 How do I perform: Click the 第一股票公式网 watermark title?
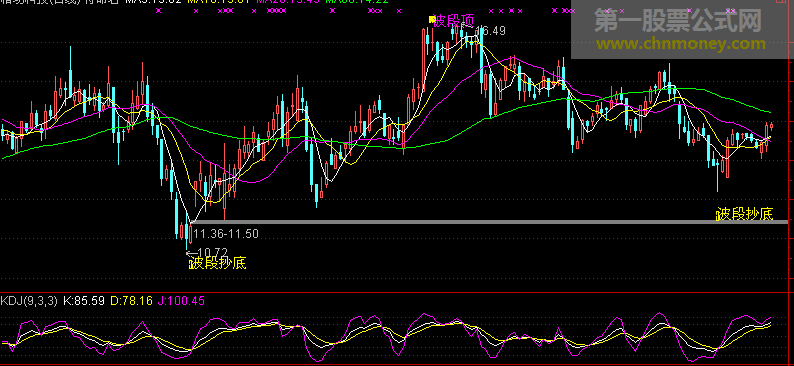click(x=679, y=21)
